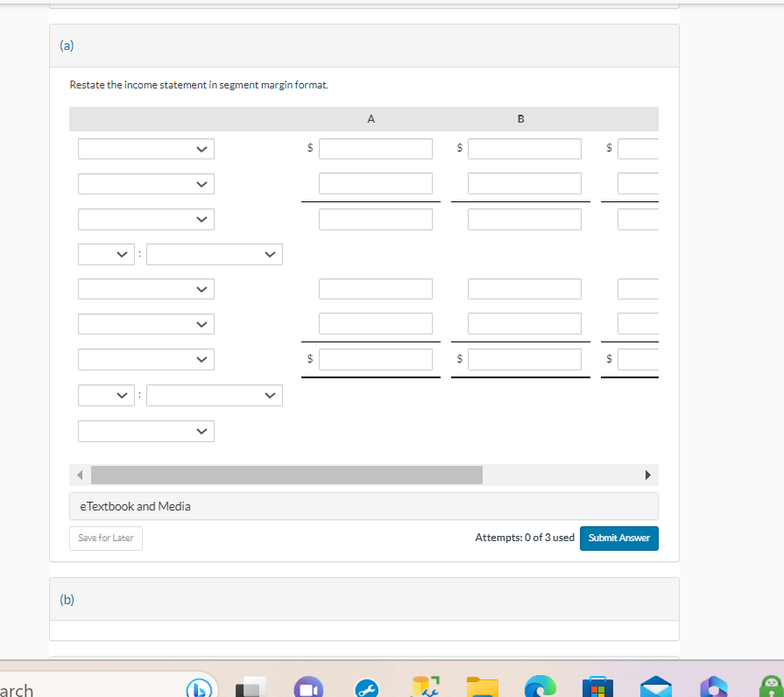The height and width of the screenshot is (697, 784).
Task: Open File Explorer from the taskbar
Action: click(483, 687)
